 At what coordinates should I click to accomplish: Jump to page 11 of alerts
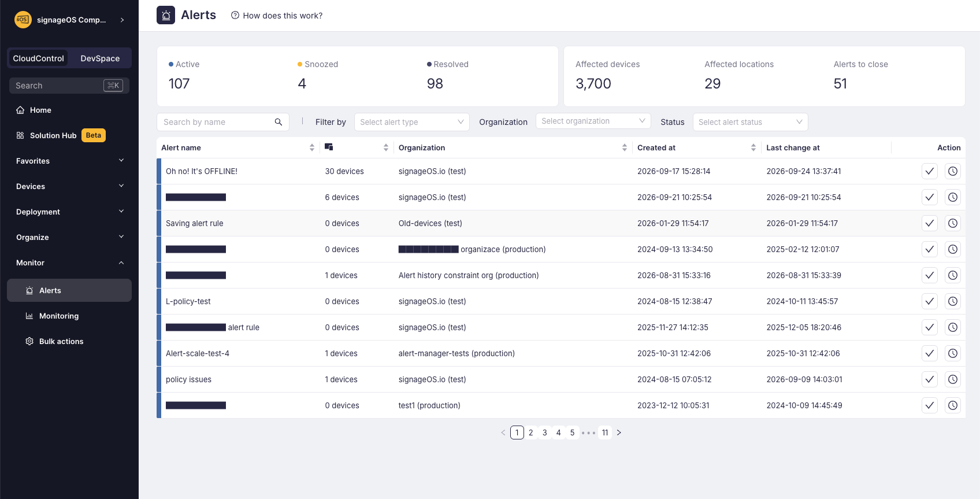(x=605, y=433)
